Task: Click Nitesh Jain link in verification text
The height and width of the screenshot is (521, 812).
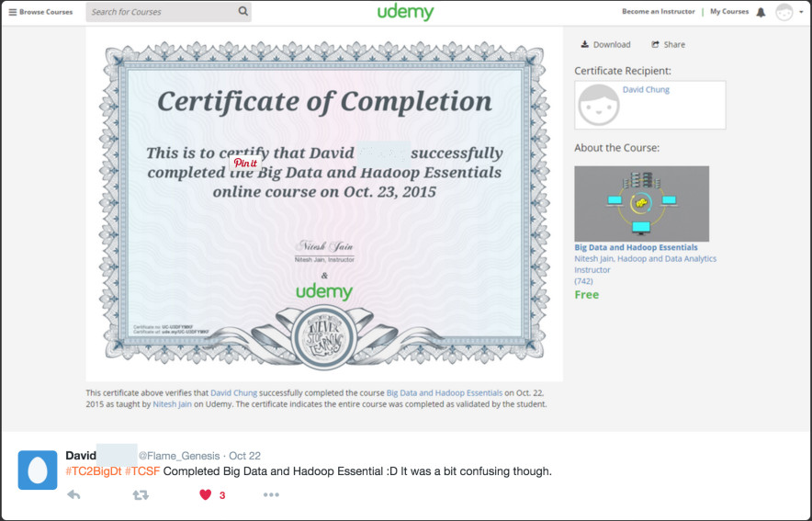Action: tap(172, 404)
